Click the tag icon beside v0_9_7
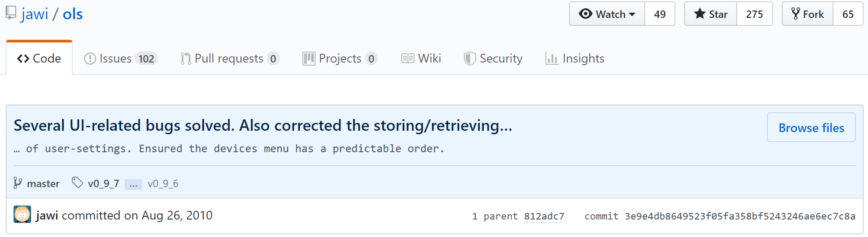 [77, 182]
